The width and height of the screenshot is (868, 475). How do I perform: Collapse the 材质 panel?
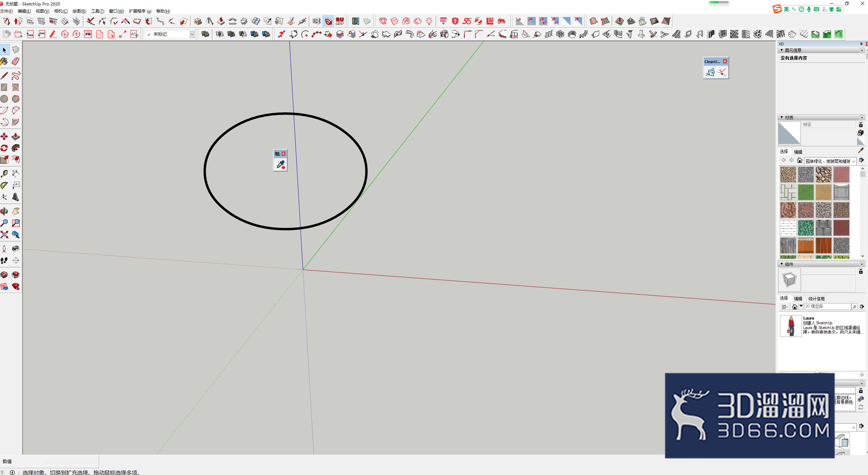click(782, 117)
